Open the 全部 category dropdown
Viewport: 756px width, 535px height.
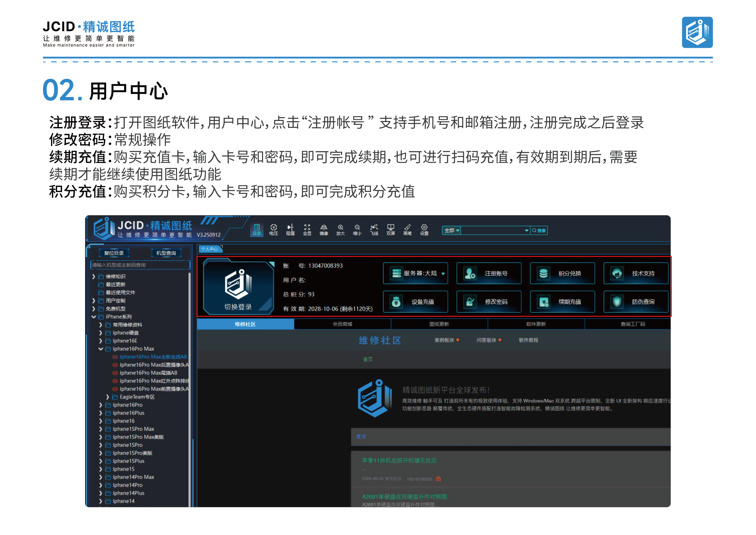451,231
